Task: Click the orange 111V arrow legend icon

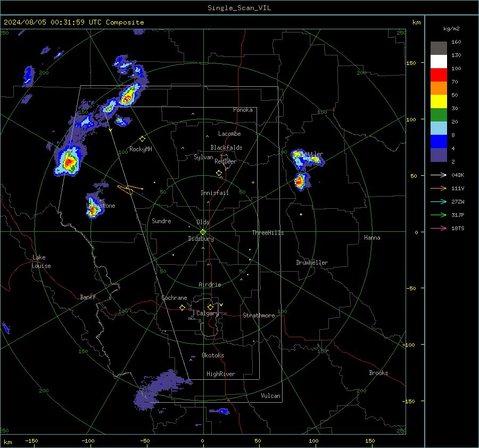Action: 439,189
